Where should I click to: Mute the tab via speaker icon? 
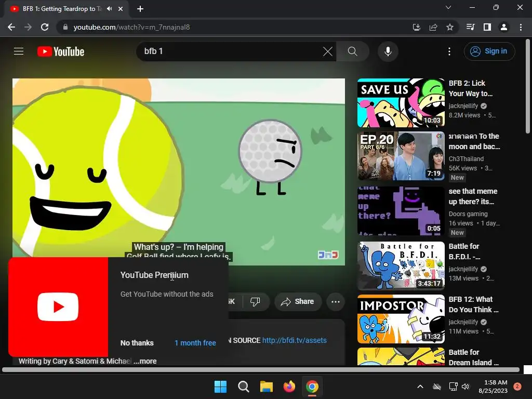coord(109,9)
